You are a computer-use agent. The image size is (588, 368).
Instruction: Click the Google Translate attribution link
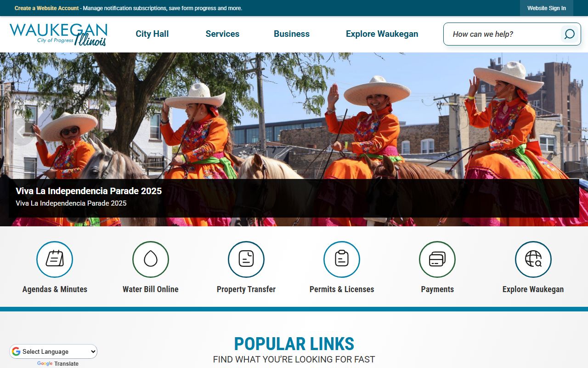[58, 364]
